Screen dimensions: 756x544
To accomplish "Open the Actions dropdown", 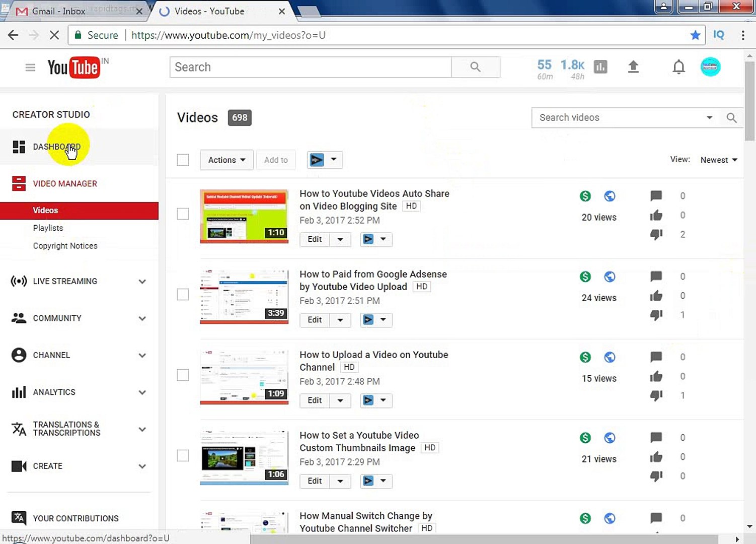I will [x=226, y=160].
